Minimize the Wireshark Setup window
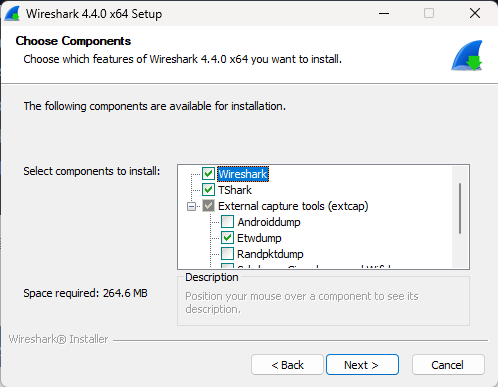498x387 pixels. click(x=384, y=14)
